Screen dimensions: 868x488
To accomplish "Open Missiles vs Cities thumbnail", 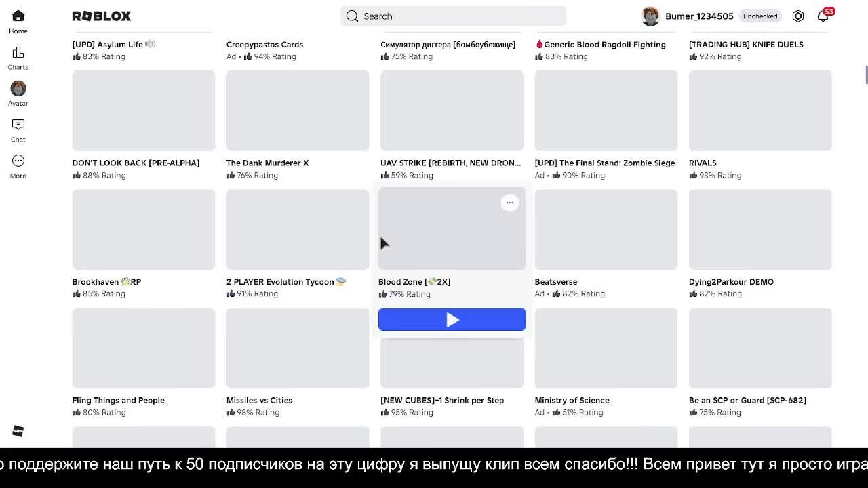I will (x=298, y=348).
